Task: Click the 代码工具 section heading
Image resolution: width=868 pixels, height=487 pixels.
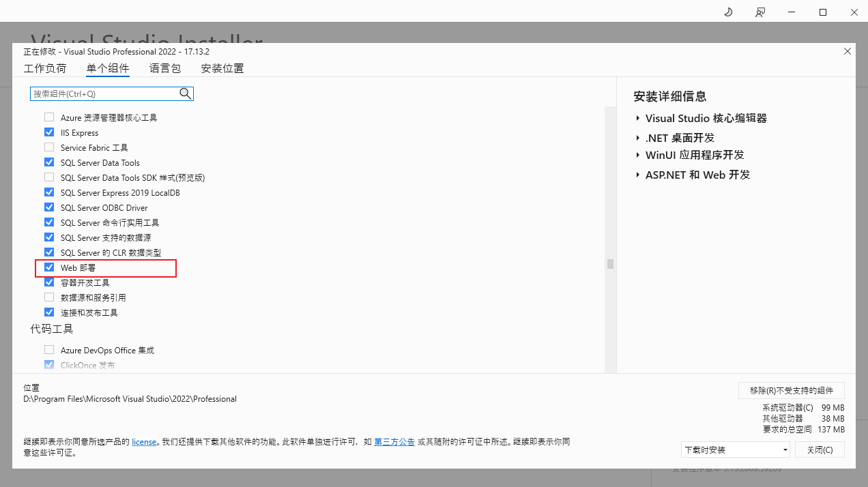Action: 52,329
